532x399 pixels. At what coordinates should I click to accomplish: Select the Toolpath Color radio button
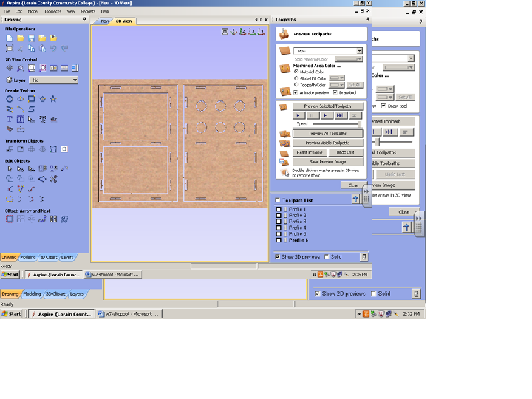click(x=296, y=85)
